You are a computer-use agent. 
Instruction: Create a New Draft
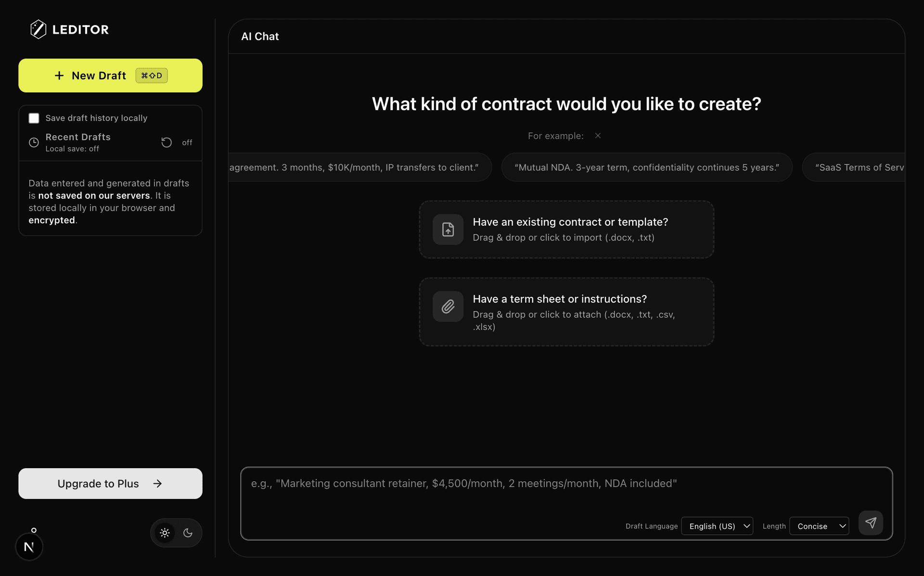coord(110,75)
